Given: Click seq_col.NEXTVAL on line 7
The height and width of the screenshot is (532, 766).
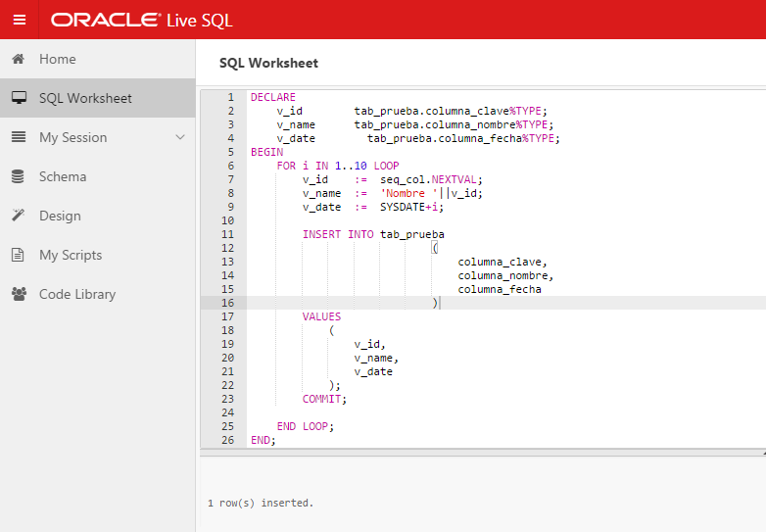Looking at the screenshot, I should (431, 179).
